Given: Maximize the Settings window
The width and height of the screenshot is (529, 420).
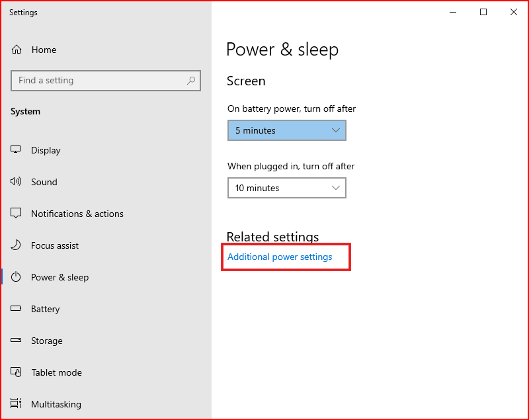Looking at the screenshot, I should [483, 12].
